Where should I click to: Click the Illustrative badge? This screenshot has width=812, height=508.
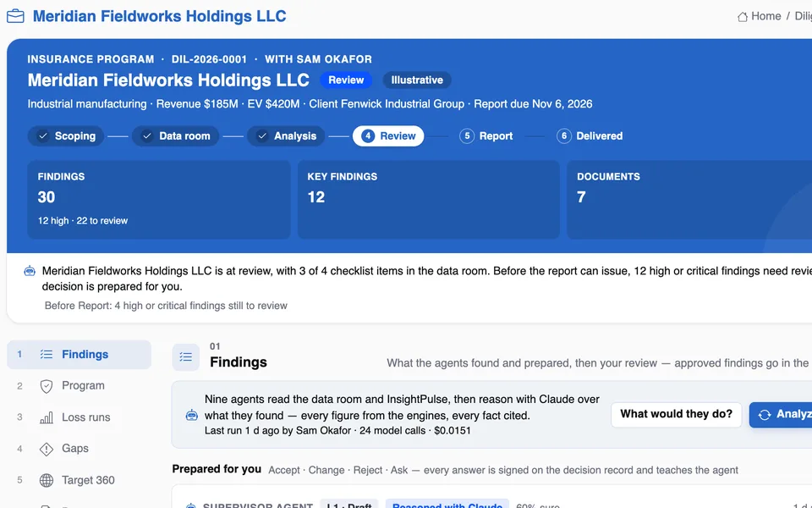417,80
